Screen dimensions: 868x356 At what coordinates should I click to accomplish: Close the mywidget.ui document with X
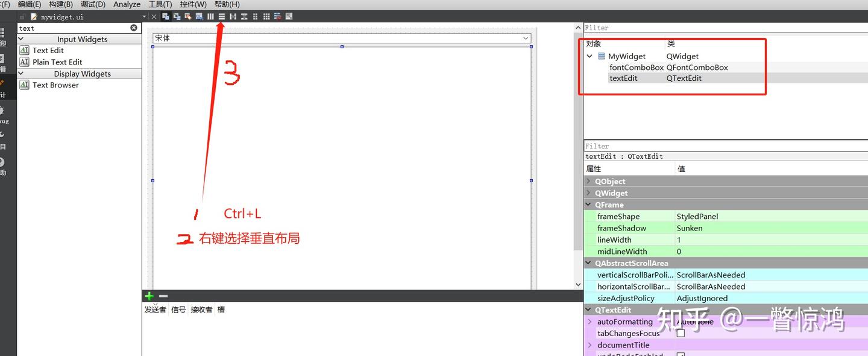[x=154, y=16]
